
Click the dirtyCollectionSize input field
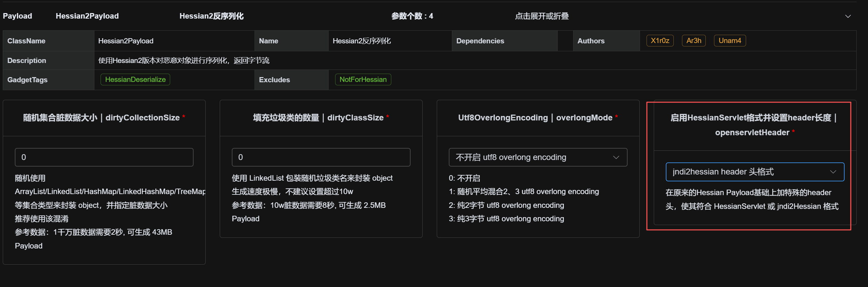pos(104,157)
